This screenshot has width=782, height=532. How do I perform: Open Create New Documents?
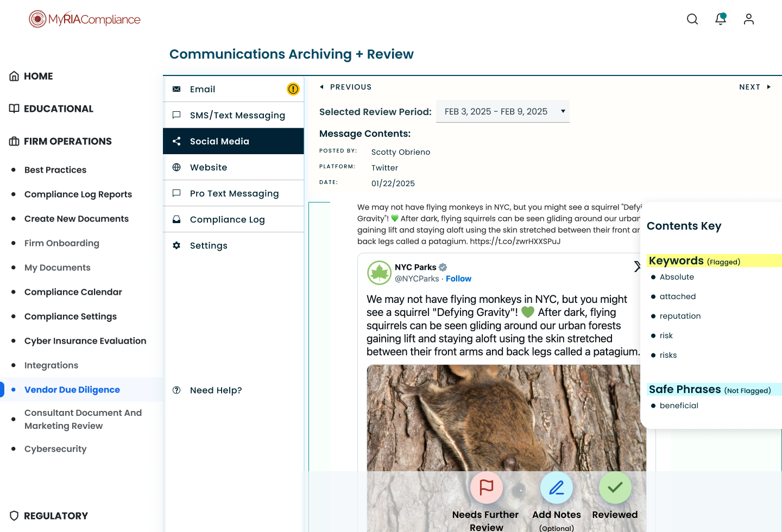click(77, 219)
